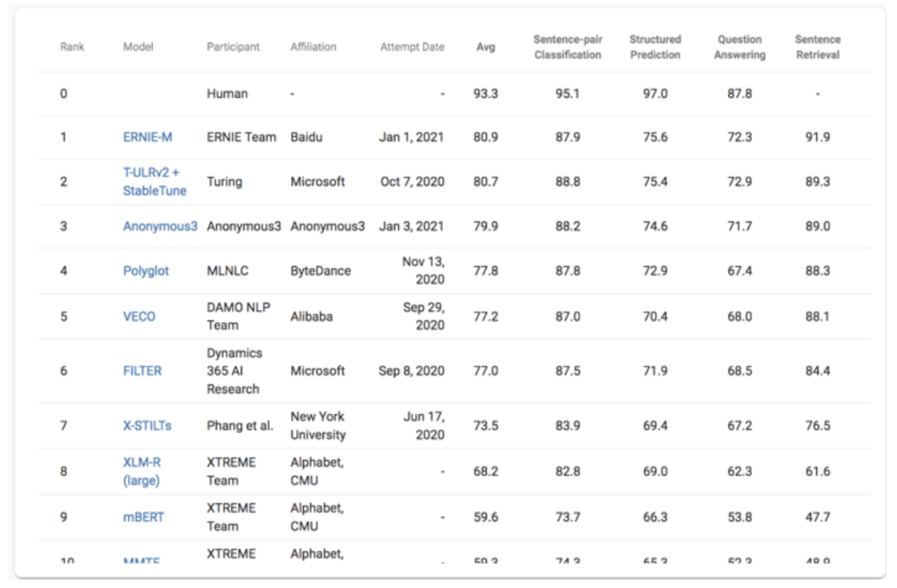Select the Sentence Retrieval column header
Image resolution: width=897 pixels, height=588 pixels.
point(818,47)
